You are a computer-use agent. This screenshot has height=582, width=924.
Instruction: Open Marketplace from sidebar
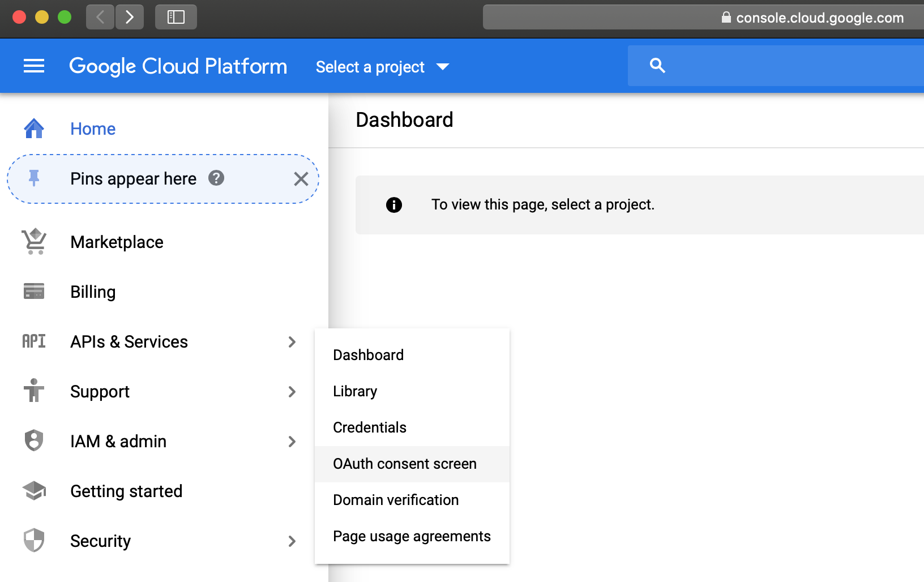[x=117, y=242]
